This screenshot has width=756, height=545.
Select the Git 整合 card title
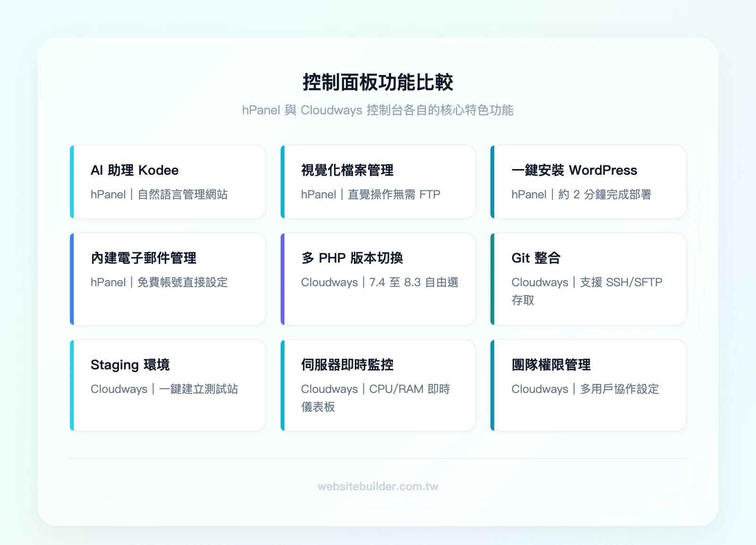(x=536, y=258)
